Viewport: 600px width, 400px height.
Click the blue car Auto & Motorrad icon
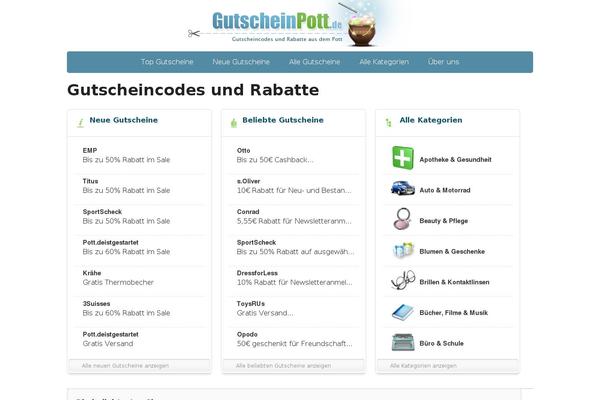coord(403,188)
